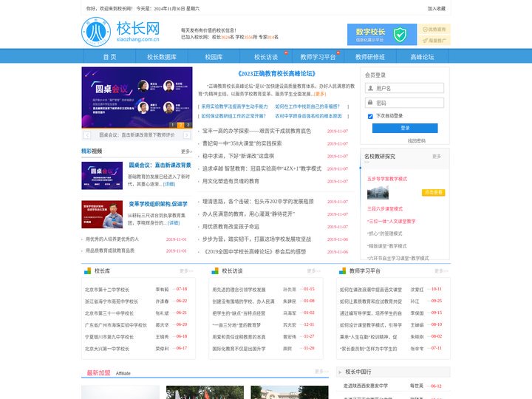Viewport: 532px width, 399px height.
Task: Open video title 圆桌会议：直击新课改背景
Action: tap(160, 166)
